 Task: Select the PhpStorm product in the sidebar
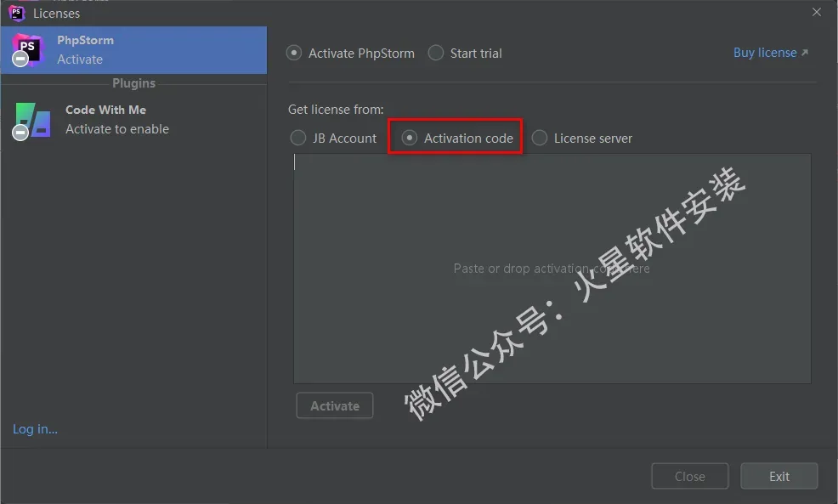pos(133,49)
